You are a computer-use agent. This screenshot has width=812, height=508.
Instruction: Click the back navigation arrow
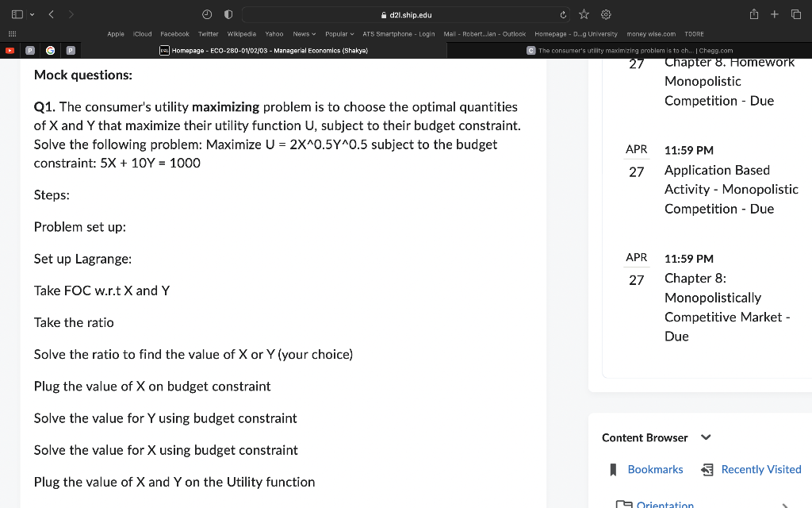point(51,13)
